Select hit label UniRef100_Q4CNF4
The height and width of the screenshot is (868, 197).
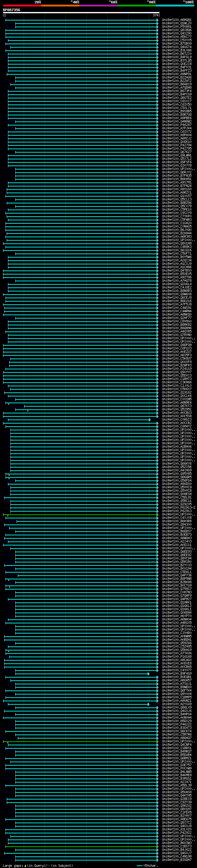coord(177,744)
